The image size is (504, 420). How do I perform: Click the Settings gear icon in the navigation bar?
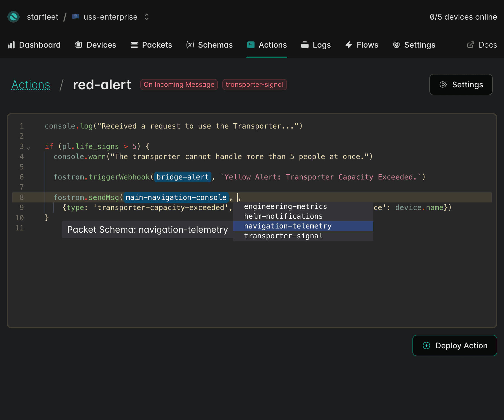pyautogui.click(x=396, y=45)
